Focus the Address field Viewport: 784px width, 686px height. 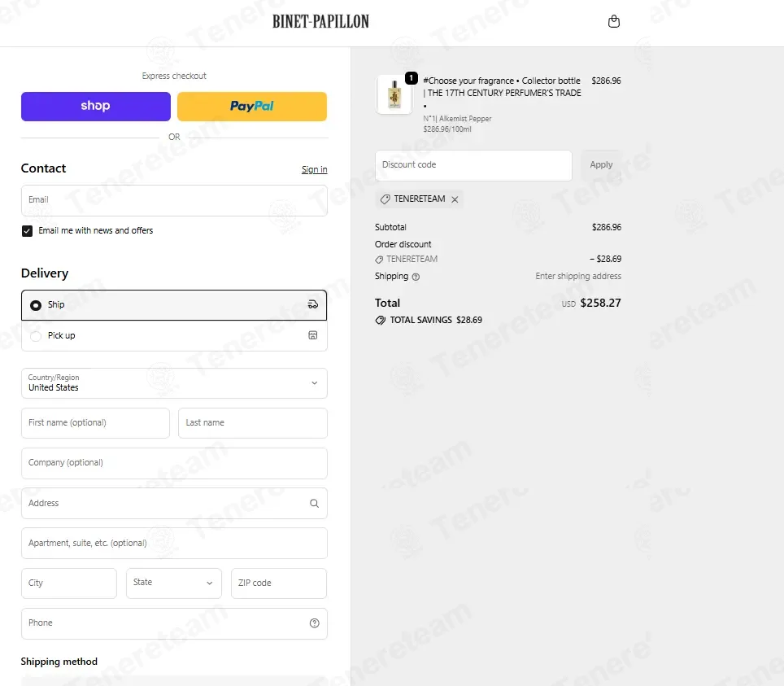point(174,504)
